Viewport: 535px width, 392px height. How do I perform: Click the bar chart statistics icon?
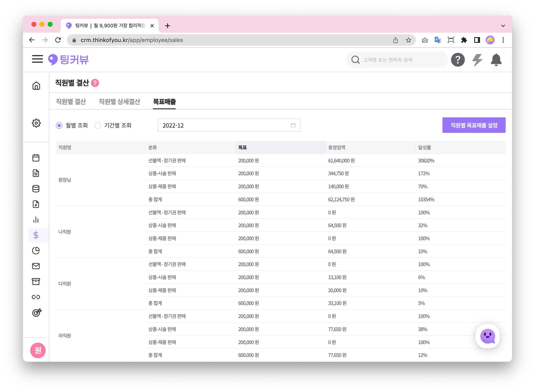(36, 220)
